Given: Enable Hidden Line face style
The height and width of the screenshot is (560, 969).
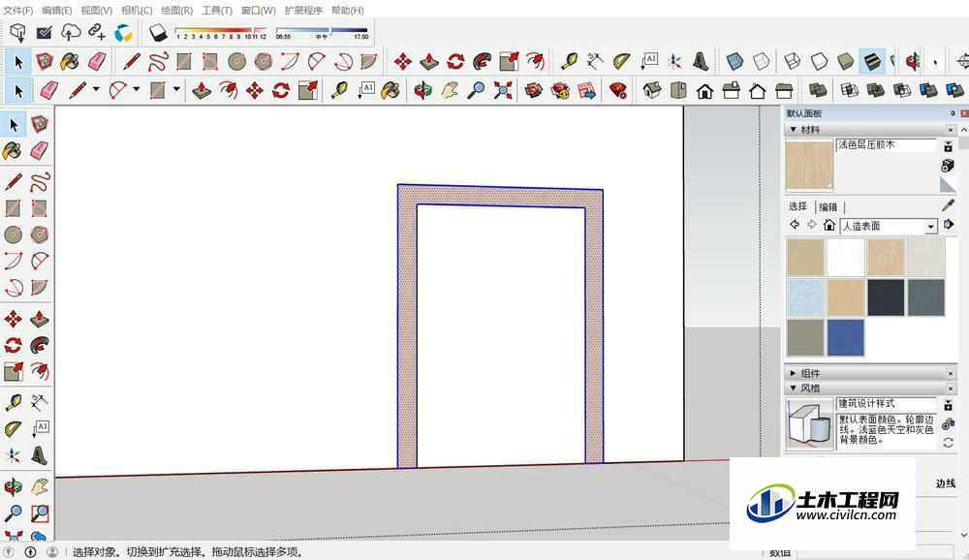Looking at the screenshot, I should 819,61.
